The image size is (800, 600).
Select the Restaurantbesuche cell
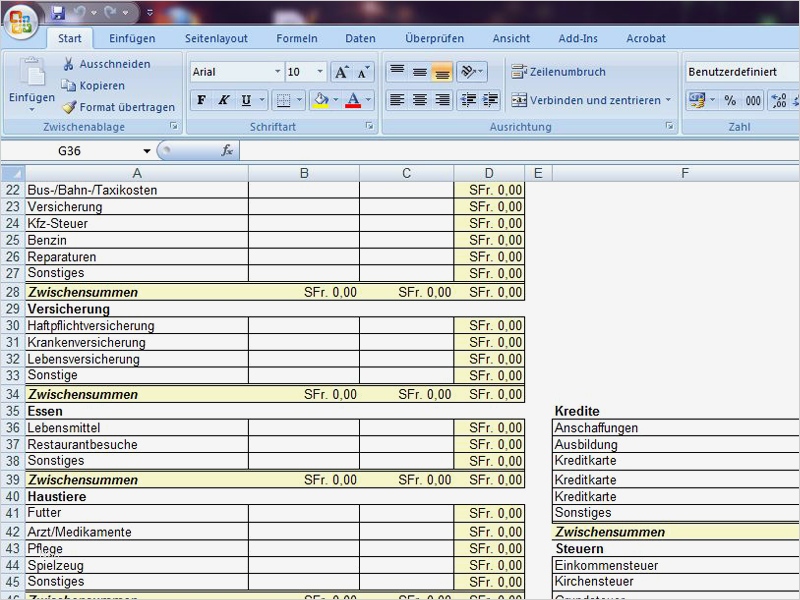point(137,444)
